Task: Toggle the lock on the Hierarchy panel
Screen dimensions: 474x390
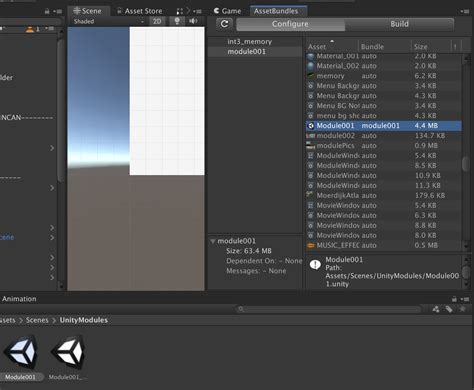Action: click(x=47, y=11)
